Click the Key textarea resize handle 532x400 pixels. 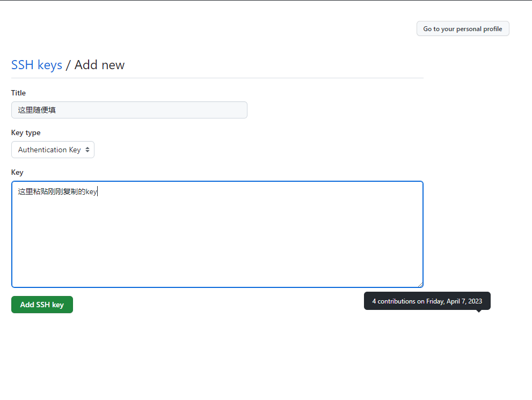420,285
